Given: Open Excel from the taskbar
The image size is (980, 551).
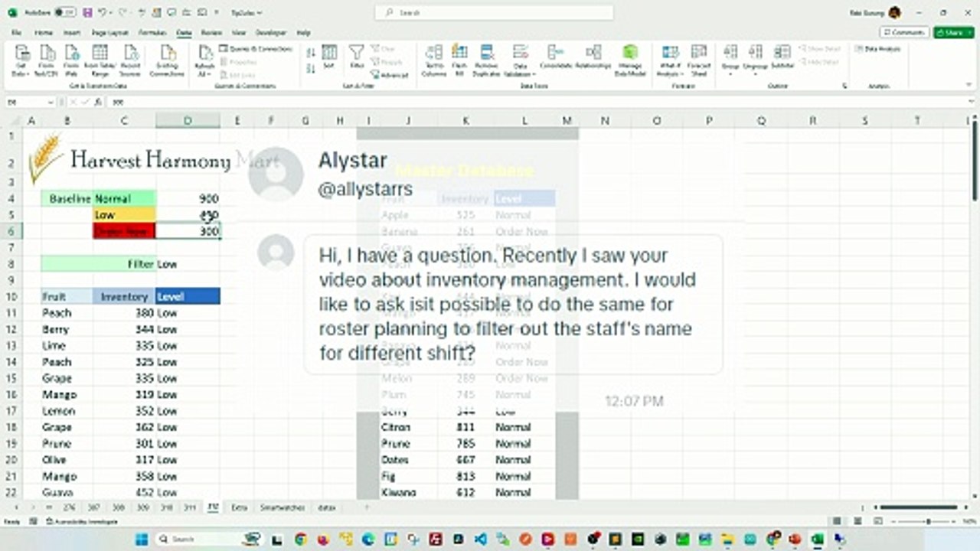Looking at the screenshot, I should [817, 539].
